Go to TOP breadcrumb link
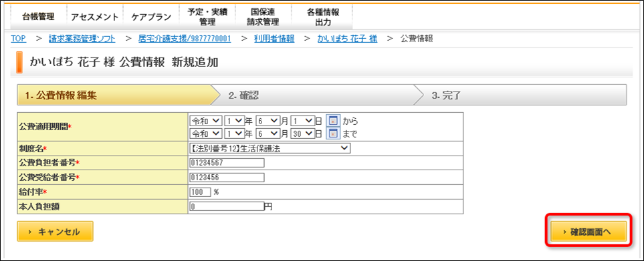Viewport: 644px width, 261px height. [x=19, y=39]
